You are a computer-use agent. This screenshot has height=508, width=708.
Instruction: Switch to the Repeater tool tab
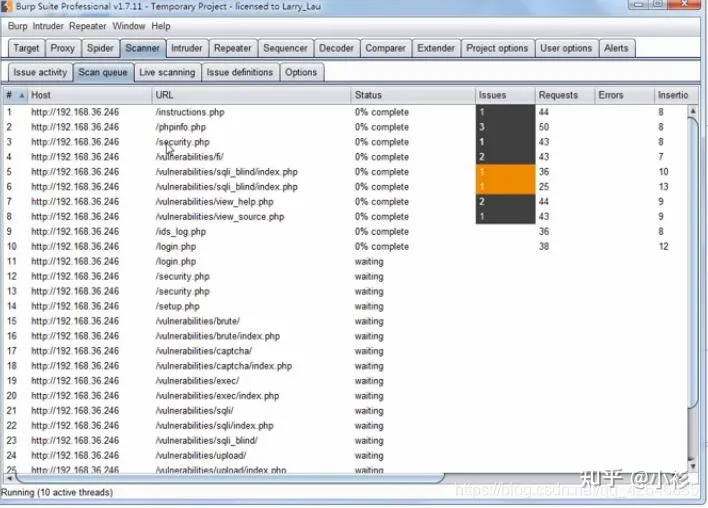click(x=233, y=48)
